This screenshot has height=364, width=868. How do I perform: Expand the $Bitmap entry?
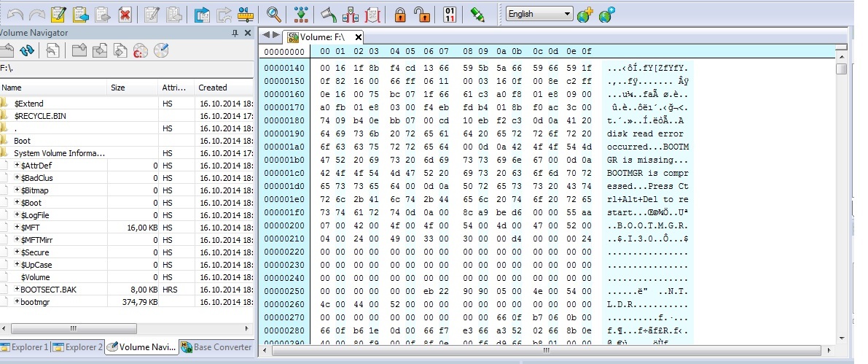17,190
